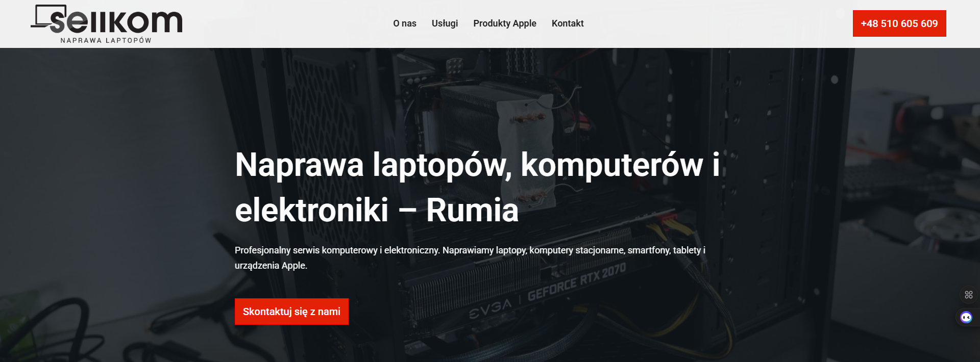Click the laptop outline icon in Selkom logo
Screen dimensions: 980x362
click(49, 16)
